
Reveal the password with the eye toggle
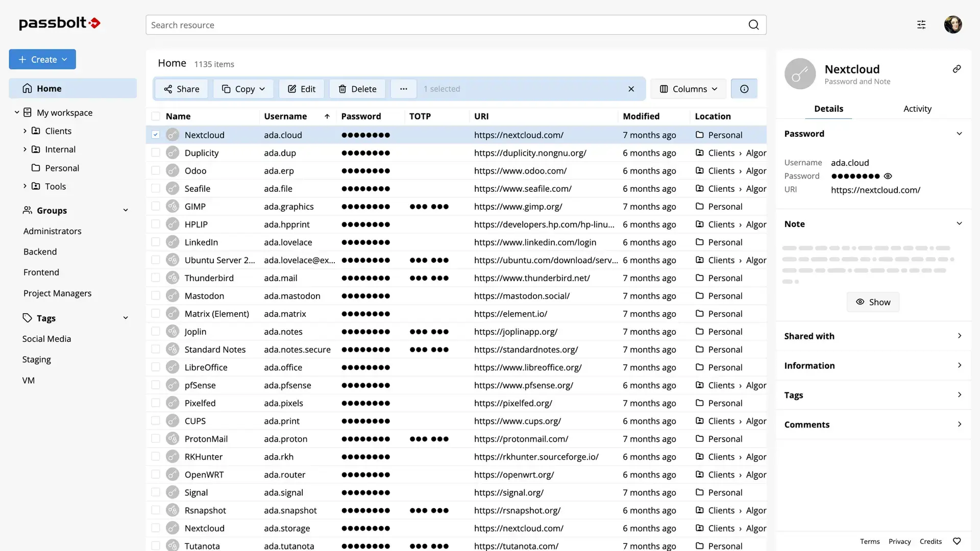coord(888,176)
